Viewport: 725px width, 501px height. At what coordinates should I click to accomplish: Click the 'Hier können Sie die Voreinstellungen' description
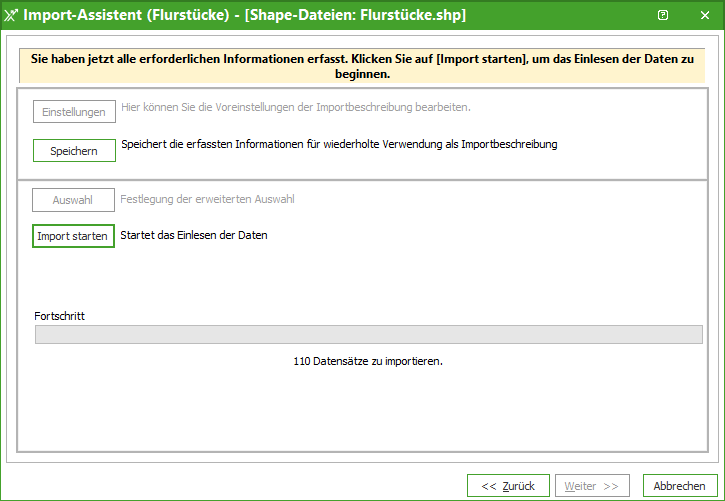(295, 107)
